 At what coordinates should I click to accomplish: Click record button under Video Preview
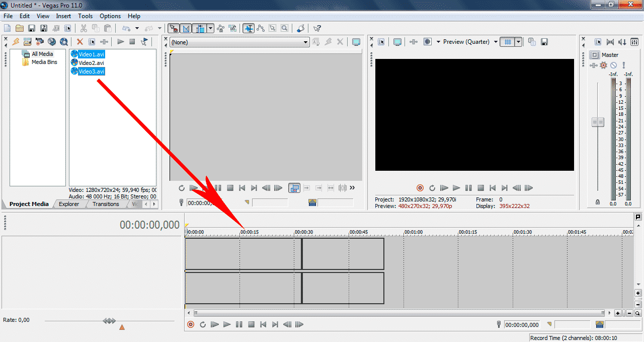[x=420, y=188]
